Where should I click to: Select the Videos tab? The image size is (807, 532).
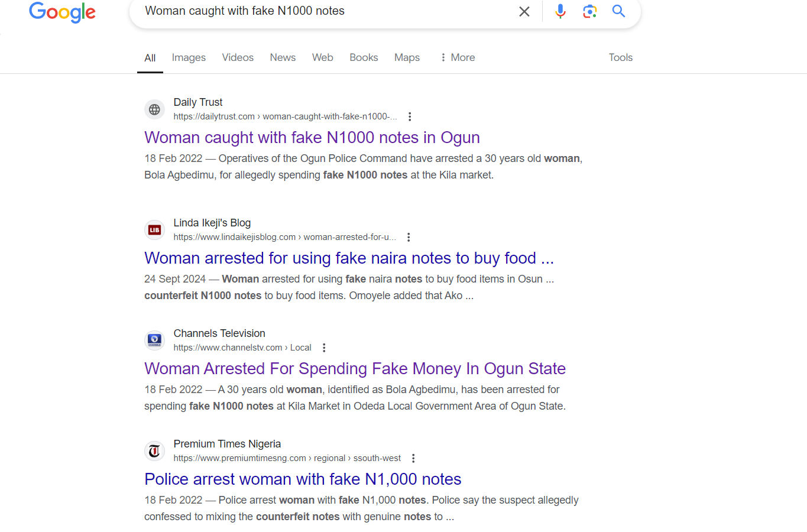point(238,57)
